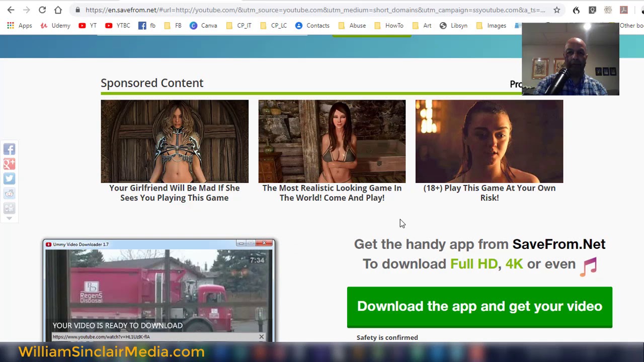This screenshot has height=362, width=644.
Task: Open the Art bookmarks folder
Action: pyautogui.click(x=422, y=26)
